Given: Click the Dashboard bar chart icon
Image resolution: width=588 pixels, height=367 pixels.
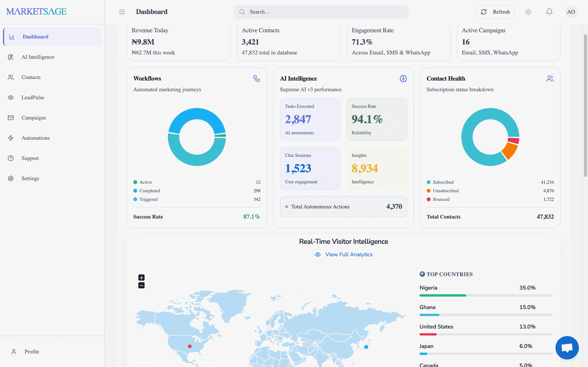Looking at the screenshot, I should (x=12, y=37).
